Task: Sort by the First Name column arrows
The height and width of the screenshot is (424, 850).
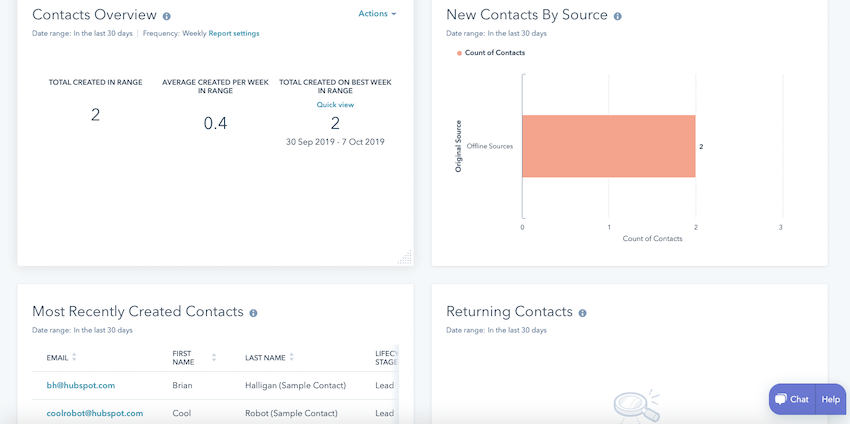Action: (x=214, y=357)
